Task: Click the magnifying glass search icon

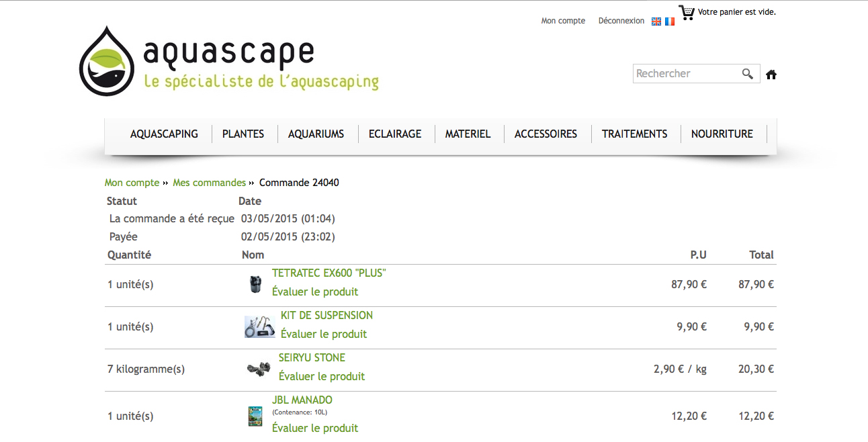Action: 748,74
